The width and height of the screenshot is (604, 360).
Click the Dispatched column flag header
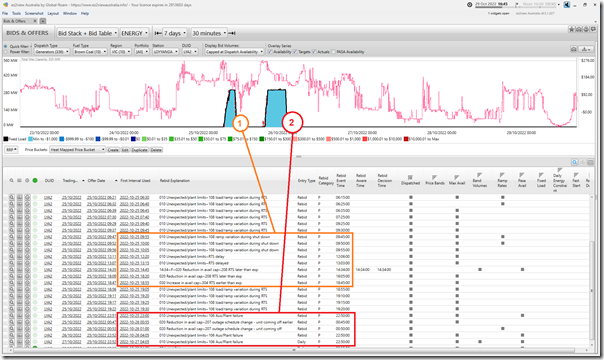click(x=410, y=180)
